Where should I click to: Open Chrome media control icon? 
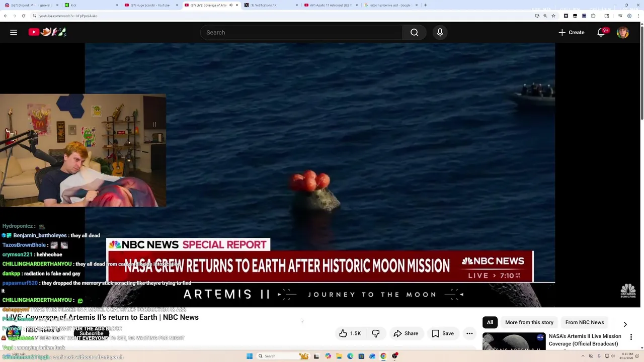tap(620, 16)
